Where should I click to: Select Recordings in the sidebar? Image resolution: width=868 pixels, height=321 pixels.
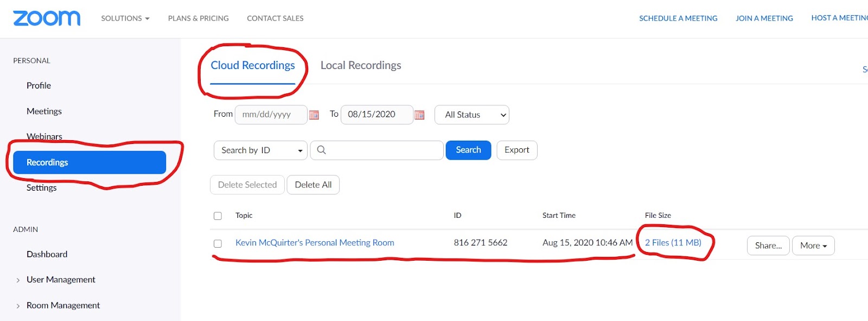90,162
